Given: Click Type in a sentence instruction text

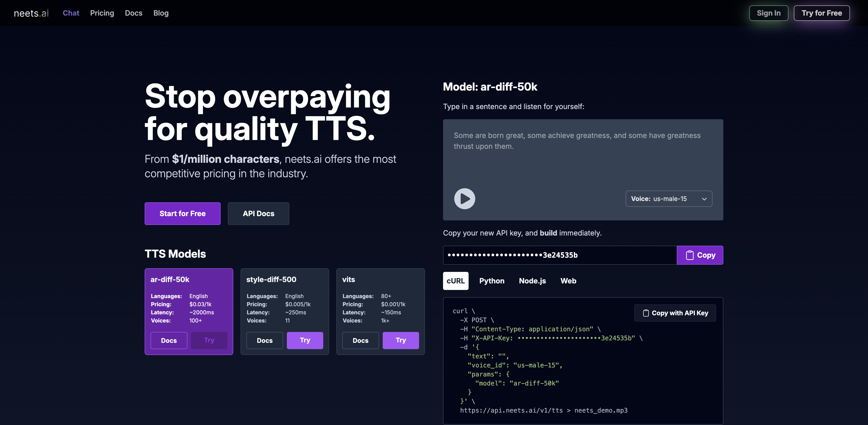Looking at the screenshot, I should point(514,107).
